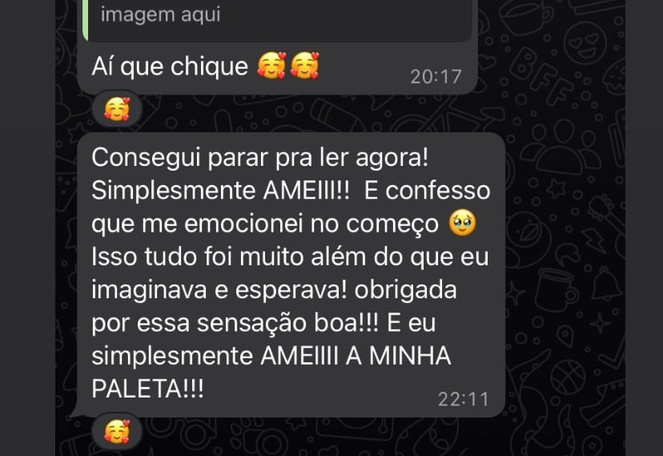This screenshot has width=663, height=456.
Task: Click the green bar of the quoted reply
Action: (86, 20)
